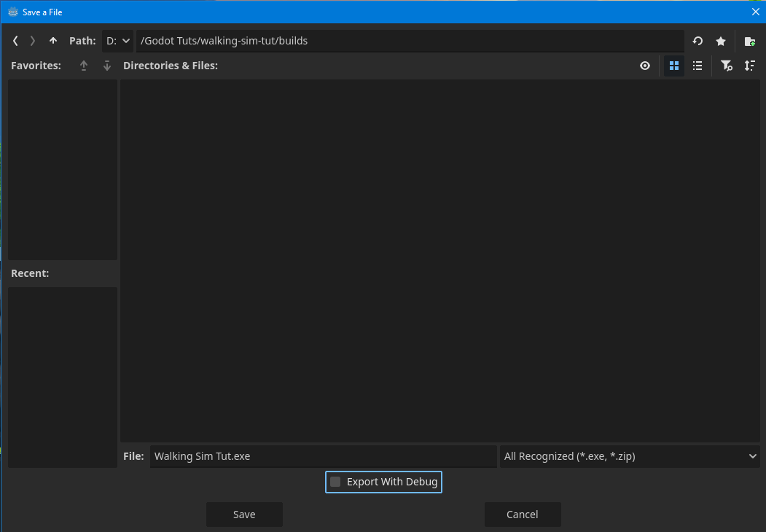This screenshot has width=766, height=532.
Task: Switch to thumbnail grid view
Action: coord(674,66)
